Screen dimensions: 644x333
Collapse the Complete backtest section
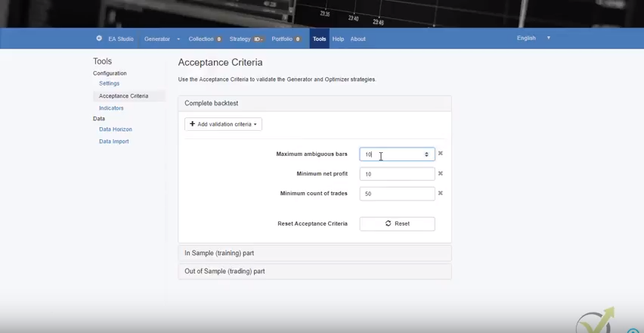211,103
